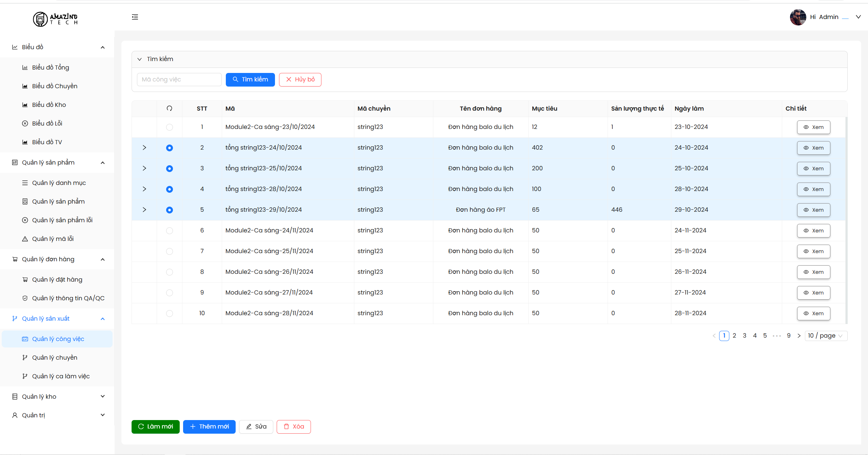The width and height of the screenshot is (868, 455).
Task: Open Quản lý chuyền menu item
Action: pyautogui.click(x=55, y=358)
